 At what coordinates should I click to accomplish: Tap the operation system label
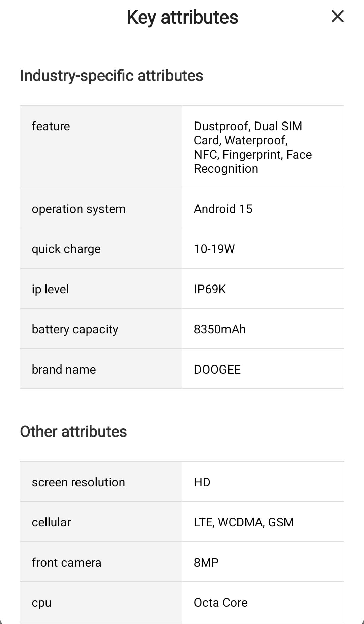point(79,209)
